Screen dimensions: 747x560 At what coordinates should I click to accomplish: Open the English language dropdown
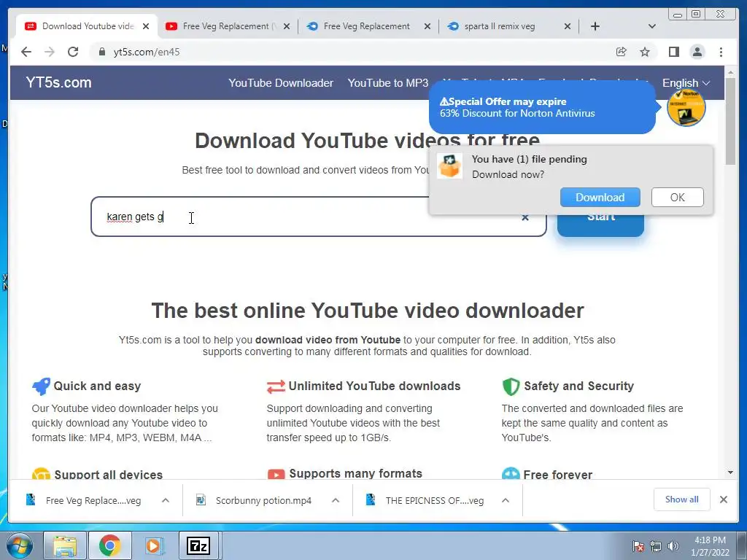(x=686, y=83)
